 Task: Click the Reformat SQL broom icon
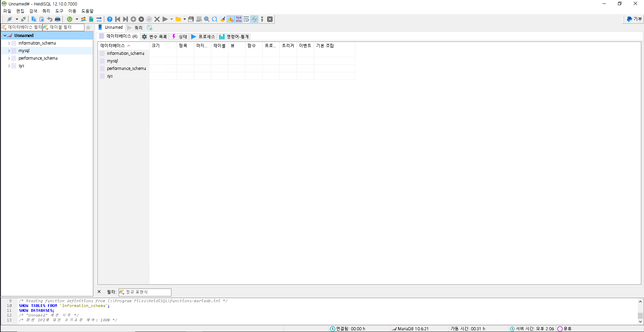point(222,19)
